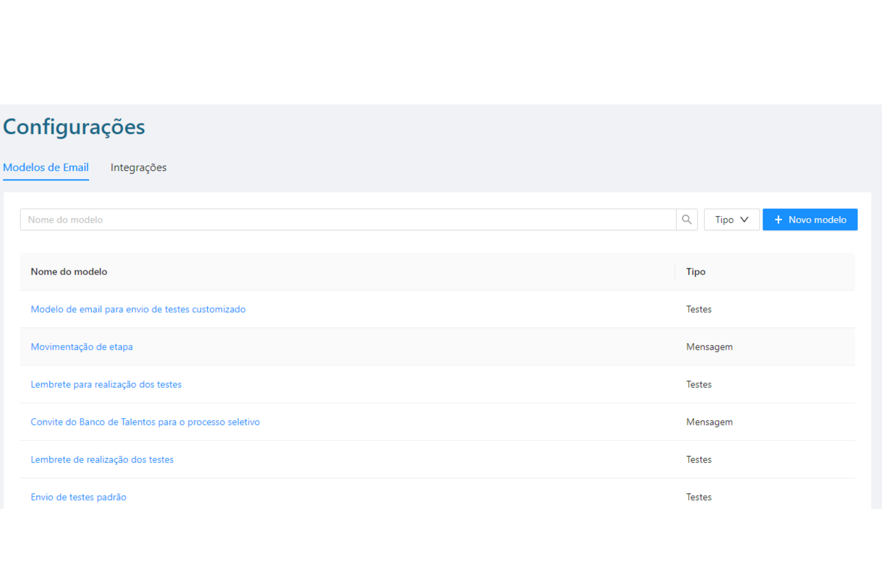Click the search magnifier icon
Image resolution: width=882 pixels, height=588 pixels.
tap(686, 219)
